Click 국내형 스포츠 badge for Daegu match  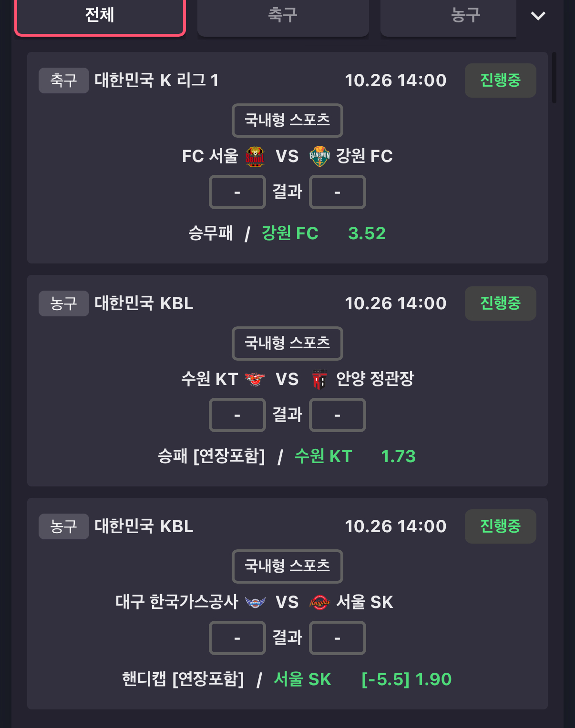point(287,566)
